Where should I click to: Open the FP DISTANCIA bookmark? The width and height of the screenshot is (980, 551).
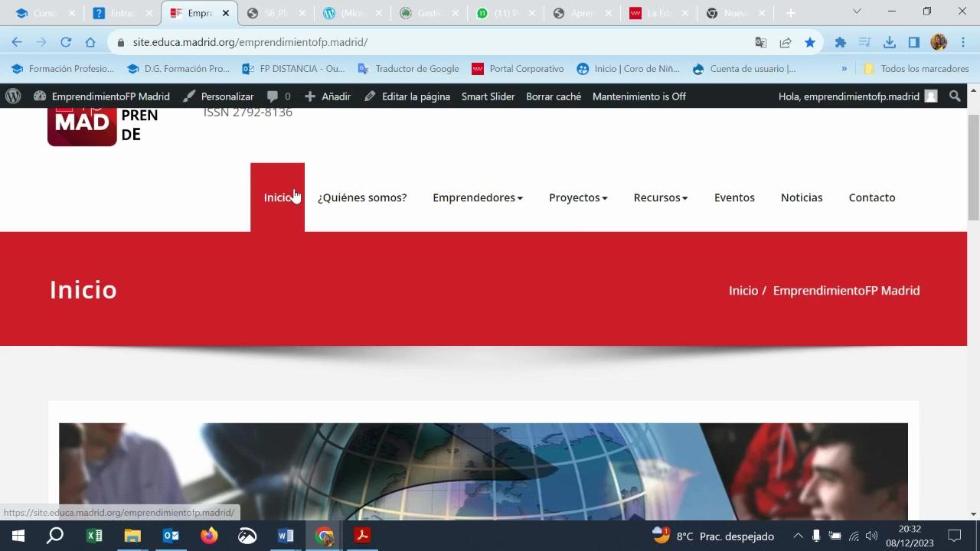pyautogui.click(x=293, y=69)
